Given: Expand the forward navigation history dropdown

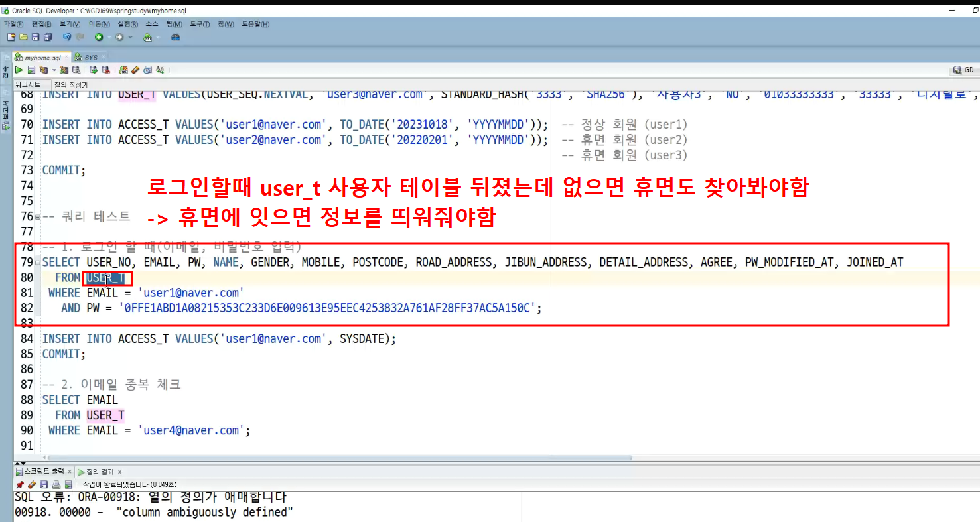Looking at the screenshot, I should [130, 37].
